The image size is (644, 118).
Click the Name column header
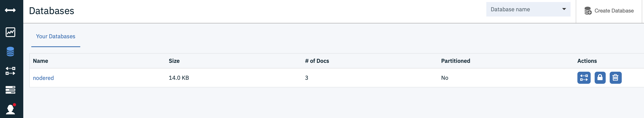click(41, 61)
